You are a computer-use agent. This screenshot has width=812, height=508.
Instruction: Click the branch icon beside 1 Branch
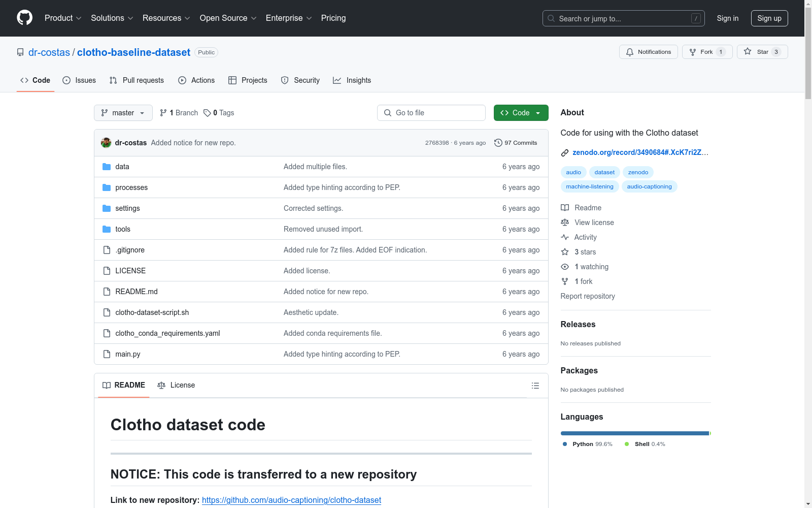tap(163, 113)
